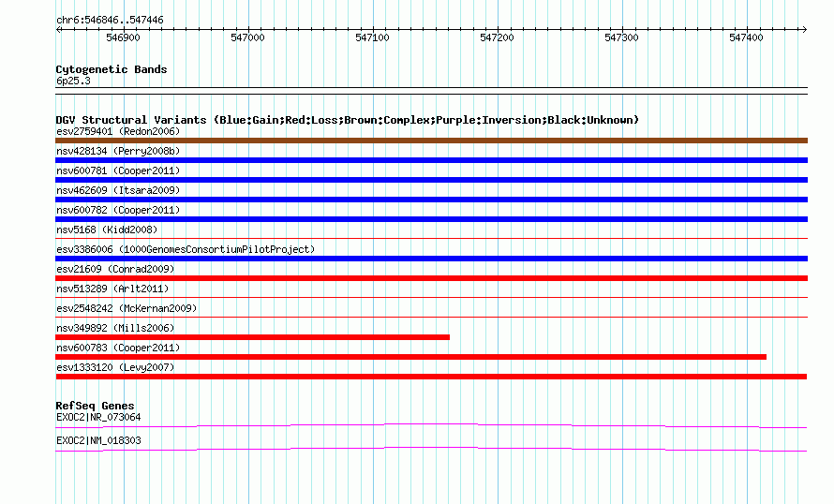
Task: Select the 6p25.3 cytogenetic band label
Action: [x=73, y=81]
